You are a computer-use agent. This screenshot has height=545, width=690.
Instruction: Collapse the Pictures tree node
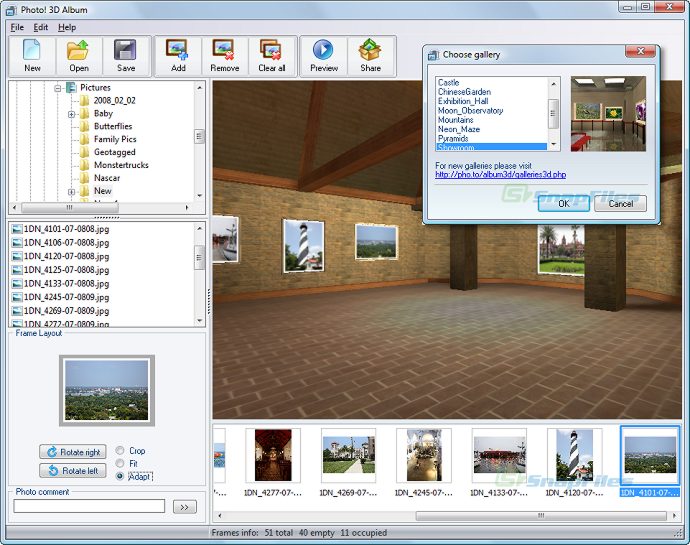(x=58, y=88)
